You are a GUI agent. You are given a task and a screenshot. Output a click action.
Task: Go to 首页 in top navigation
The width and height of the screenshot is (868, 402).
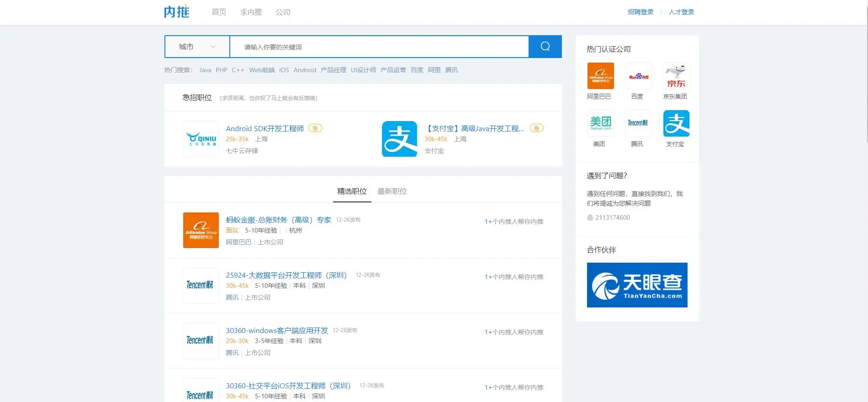tap(219, 12)
